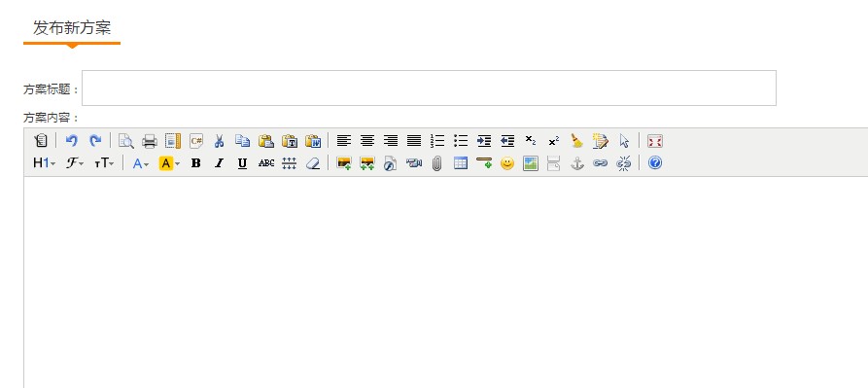Open the font family dropdown

click(75, 163)
